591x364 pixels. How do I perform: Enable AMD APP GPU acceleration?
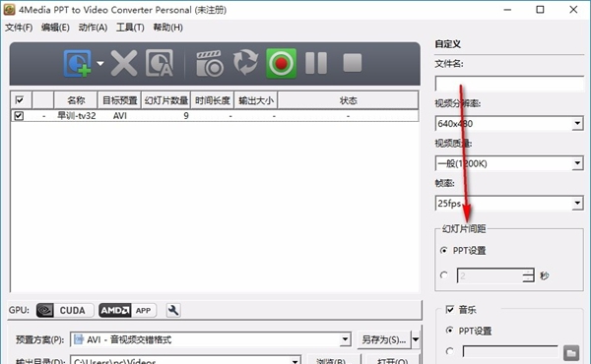tap(127, 310)
